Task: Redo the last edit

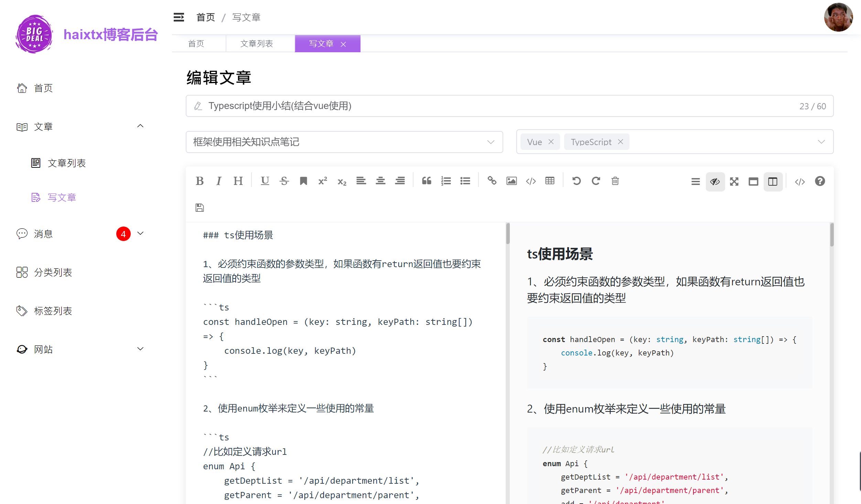Action: point(596,181)
